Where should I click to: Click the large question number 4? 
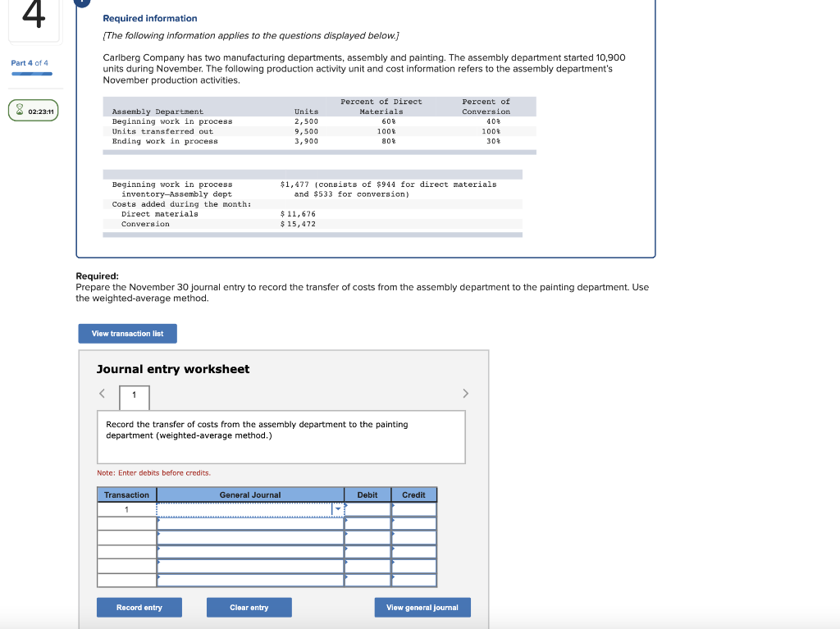pyautogui.click(x=33, y=15)
